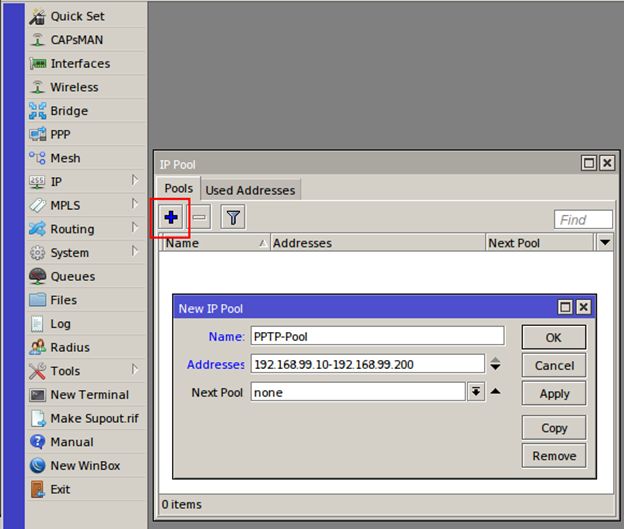Sort by Addresses column header
This screenshot has width=624, height=529.
tap(378, 243)
